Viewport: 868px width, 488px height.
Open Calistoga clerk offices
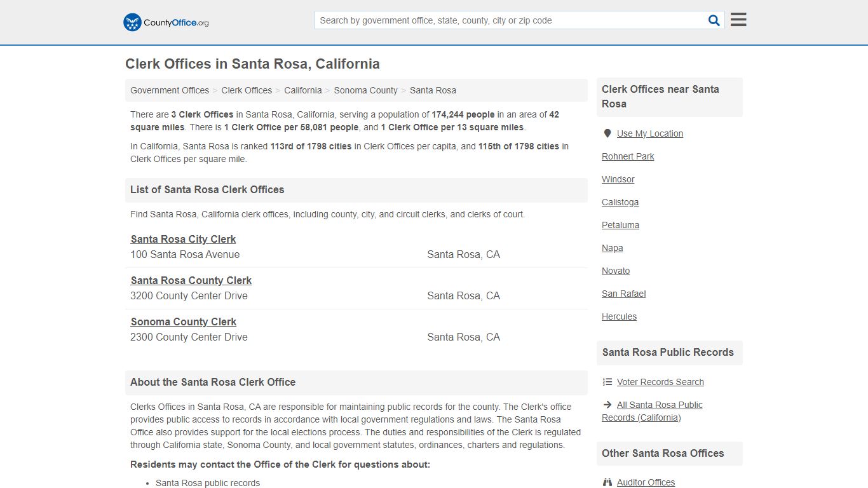pos(620,202)
